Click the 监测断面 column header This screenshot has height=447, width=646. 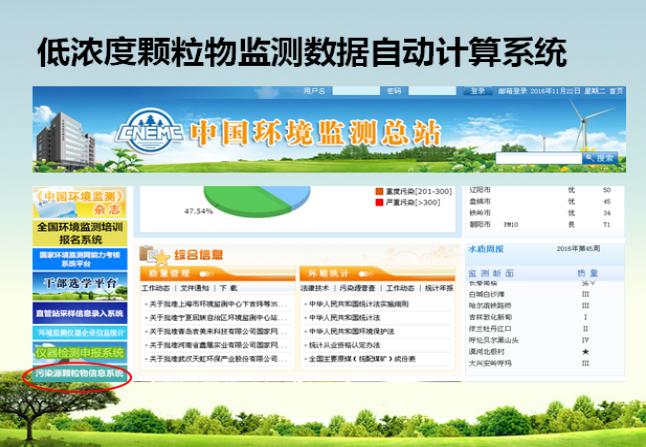pyautogui.click(x=491, y=273)
